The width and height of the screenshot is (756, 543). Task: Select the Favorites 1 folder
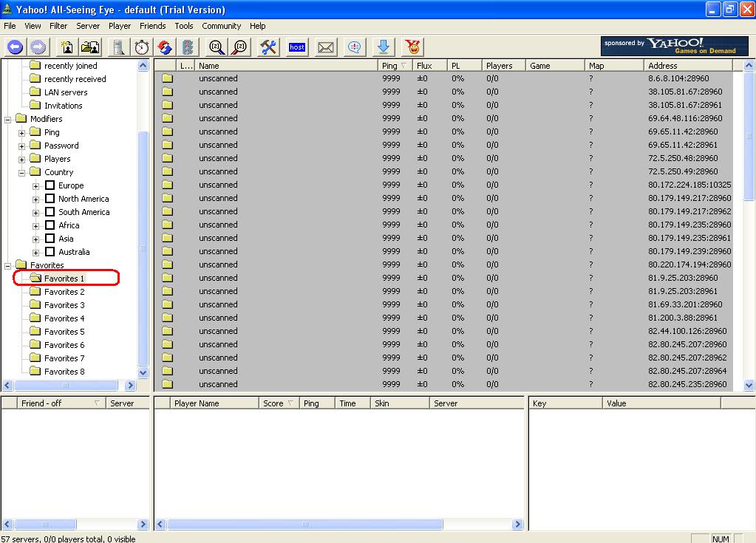pos(64,279)
